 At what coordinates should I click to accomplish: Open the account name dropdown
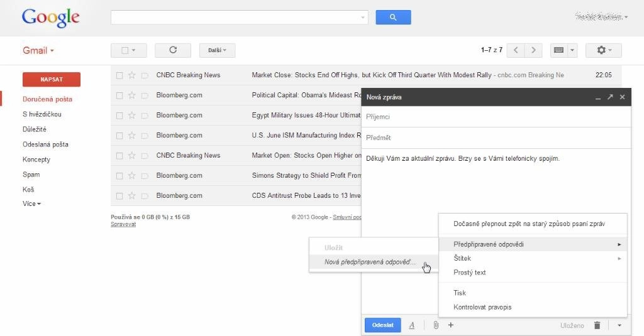click(x=602, y=17)
